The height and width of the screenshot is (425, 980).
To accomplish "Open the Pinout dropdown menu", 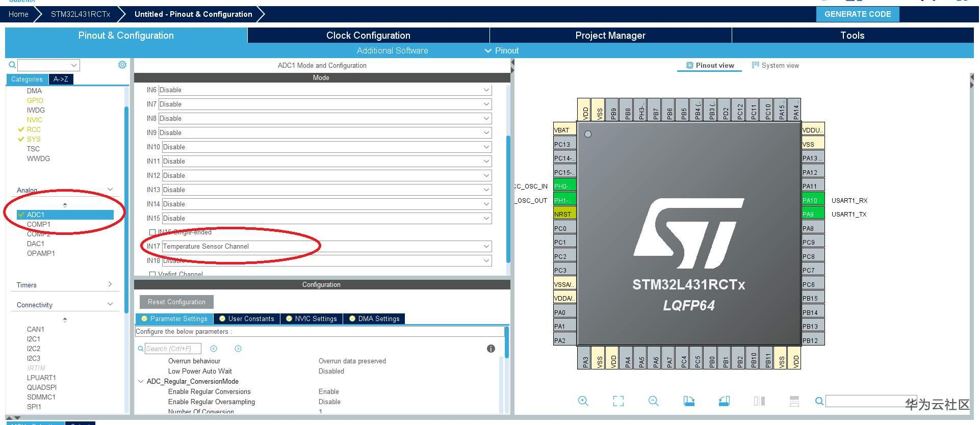I will (502, 50).
